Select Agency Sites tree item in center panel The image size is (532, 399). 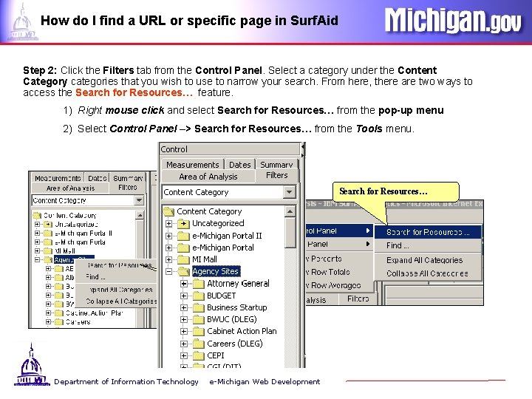(x=216, y=271)
